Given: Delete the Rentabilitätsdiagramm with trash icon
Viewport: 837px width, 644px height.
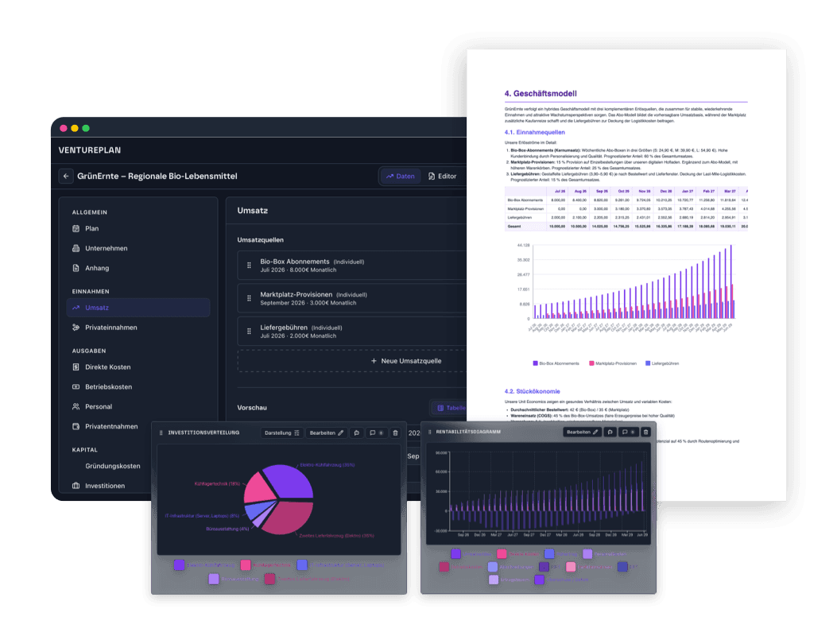Looking at the screenshot, I should pos(645,432).
